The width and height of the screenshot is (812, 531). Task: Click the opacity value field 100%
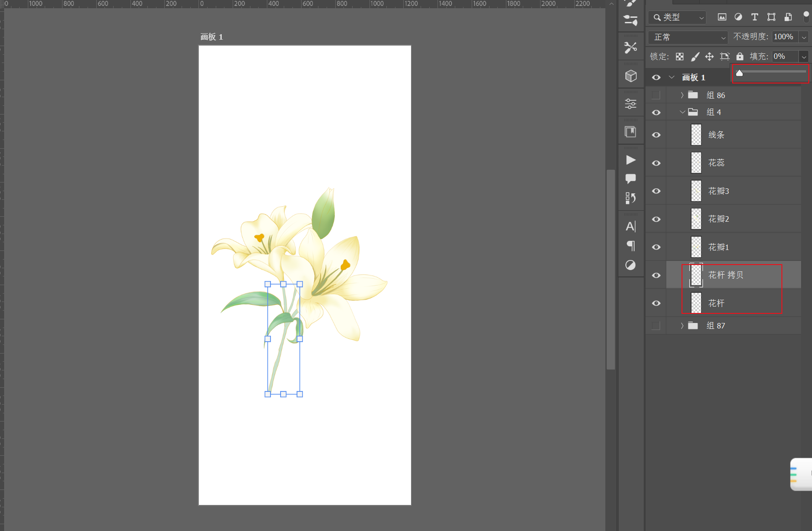785,37
